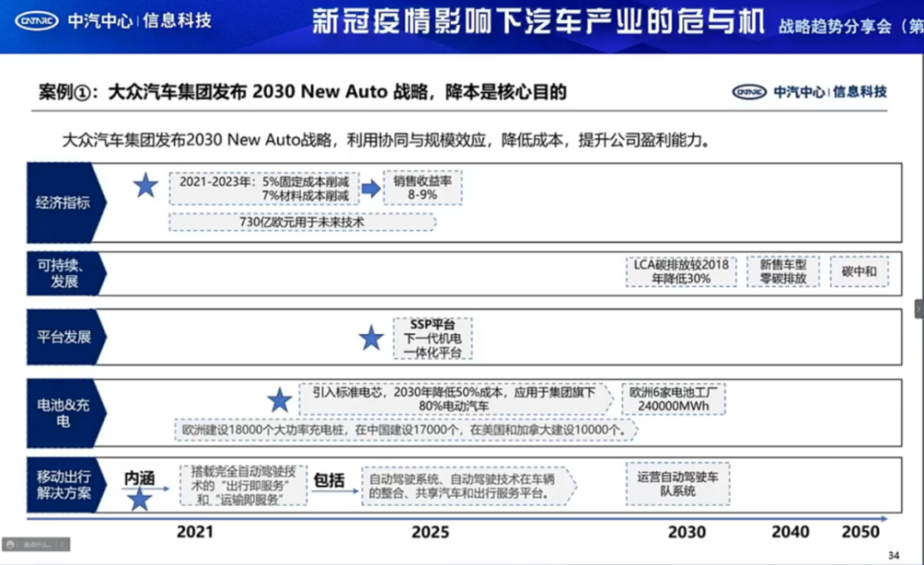Click the '730亿欧元用于未来技术' box
This screenshot has width=924, height=565.
click(x=302, y=222)
